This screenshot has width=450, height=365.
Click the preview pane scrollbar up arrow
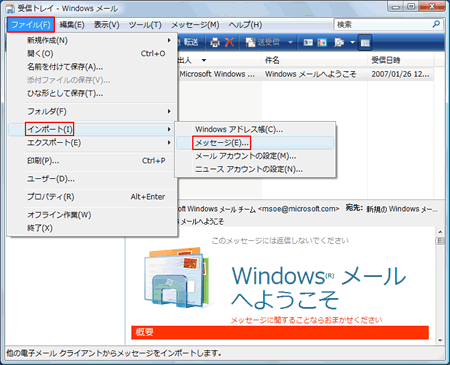440,232
